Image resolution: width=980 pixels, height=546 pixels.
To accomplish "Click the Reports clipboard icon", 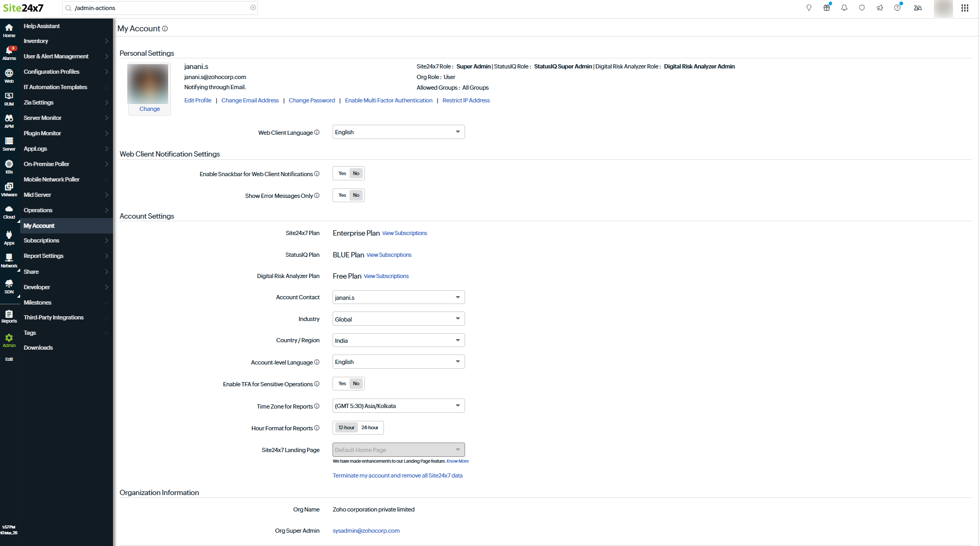I will [x=9, y=316].
